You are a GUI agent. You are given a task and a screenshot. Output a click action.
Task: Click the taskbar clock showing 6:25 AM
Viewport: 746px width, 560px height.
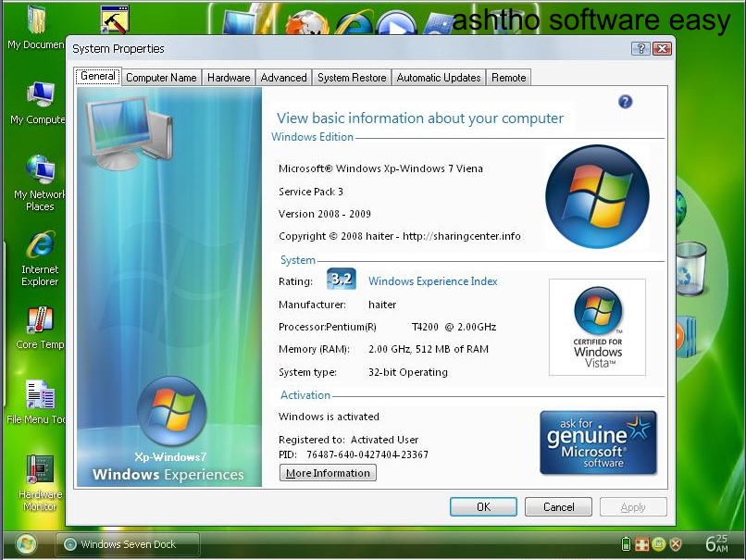tap(716, 542)
